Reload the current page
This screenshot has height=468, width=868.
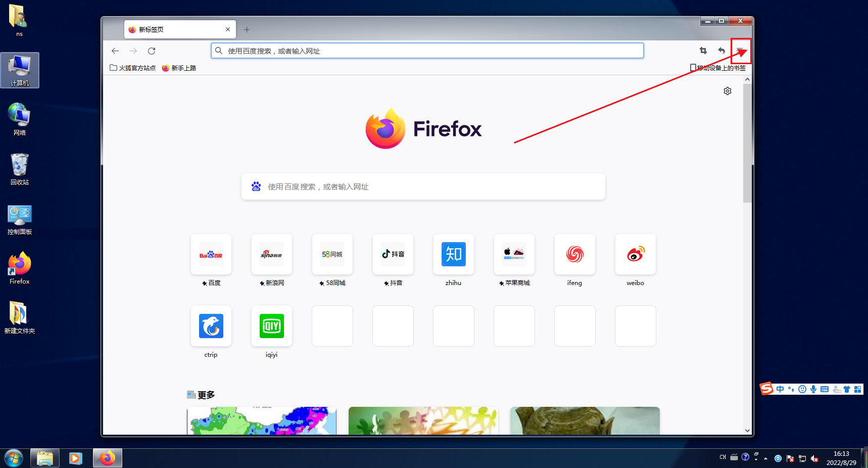[152, 51]
